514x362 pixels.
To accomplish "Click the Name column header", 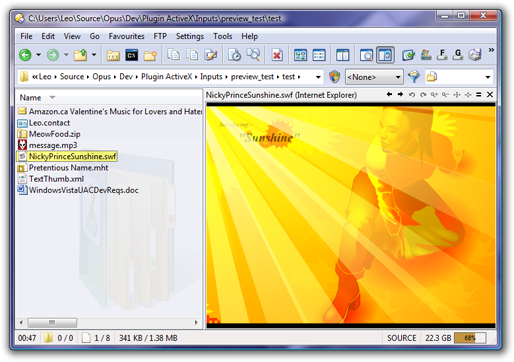I will pos(30,98).
